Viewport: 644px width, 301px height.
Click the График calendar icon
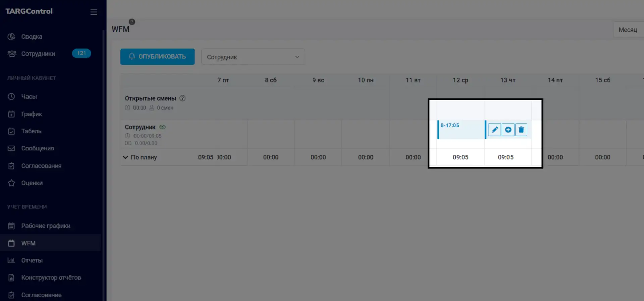tap(11, 114)
